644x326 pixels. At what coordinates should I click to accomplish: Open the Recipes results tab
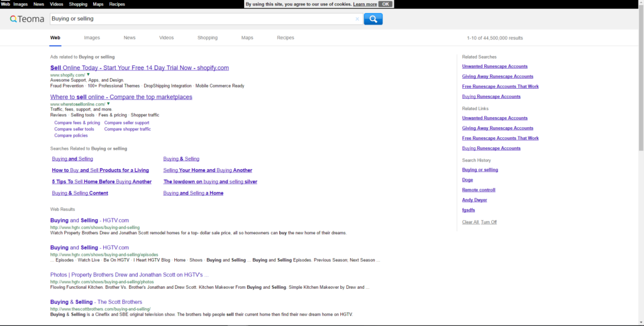pyautogui.click(x=285, y=38)
